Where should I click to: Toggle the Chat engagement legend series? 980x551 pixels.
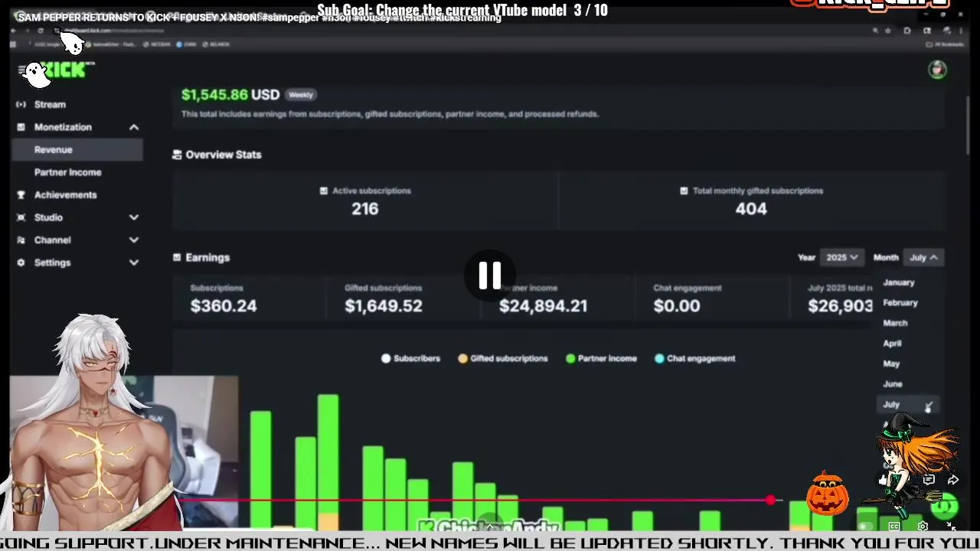coord(695,358)
